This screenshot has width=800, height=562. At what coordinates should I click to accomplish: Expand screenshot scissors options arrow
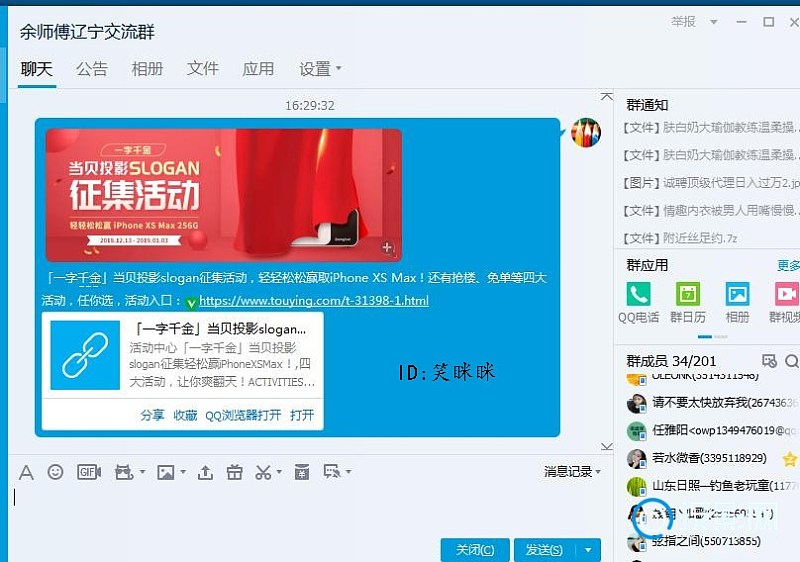tap(279, 472)
